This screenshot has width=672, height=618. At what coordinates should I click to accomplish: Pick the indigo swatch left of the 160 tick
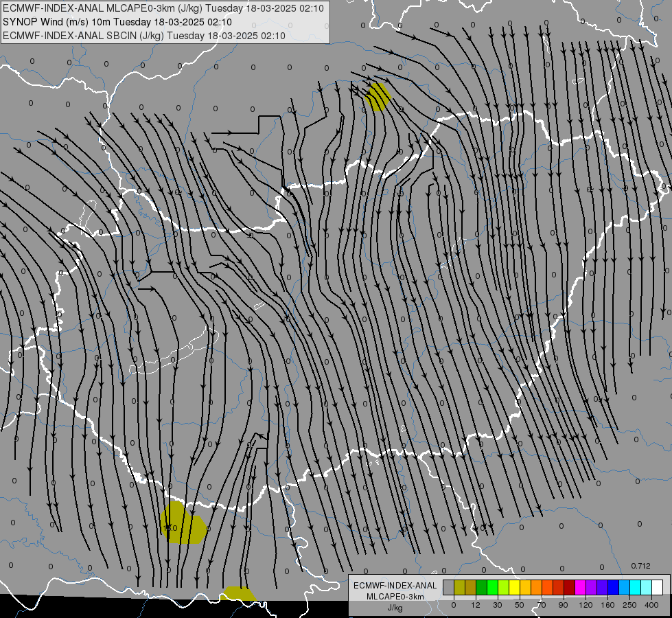click(x=603, y=587)
